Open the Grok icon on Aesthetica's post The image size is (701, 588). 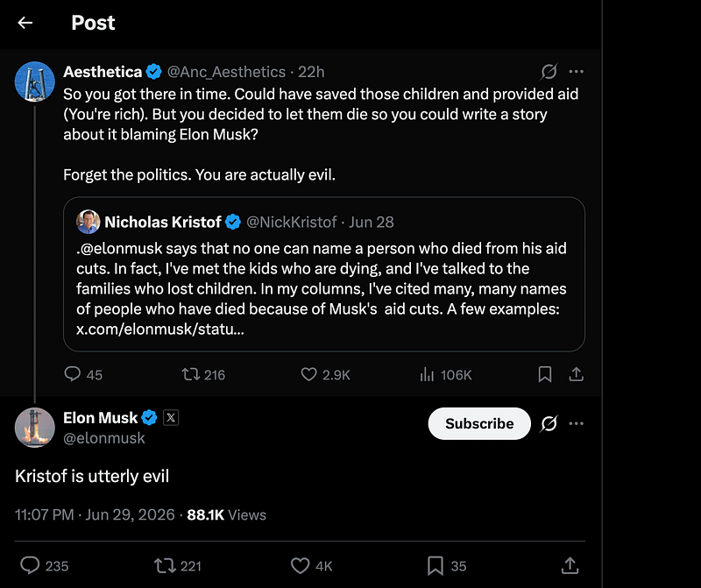pyautogui.click(x=549, y=72)
